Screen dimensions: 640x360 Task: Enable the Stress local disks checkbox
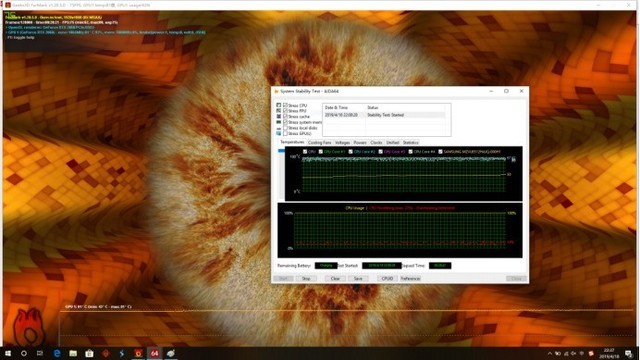point(286,128)
